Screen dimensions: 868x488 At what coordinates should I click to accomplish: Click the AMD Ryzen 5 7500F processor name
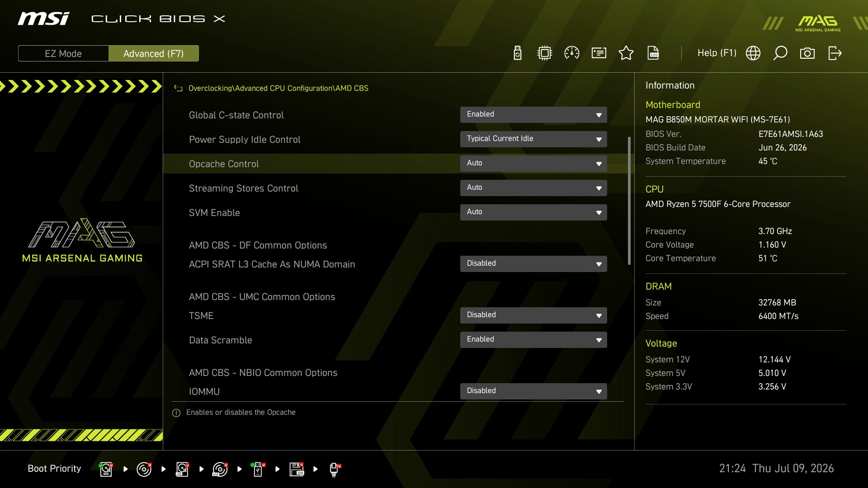coord(718,204)
